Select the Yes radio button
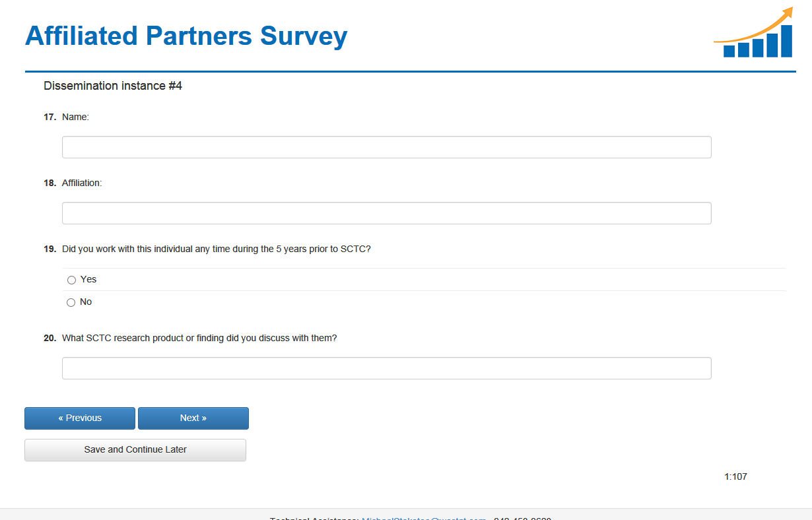The height and width of the screenshot is (520, 812). 71,280
